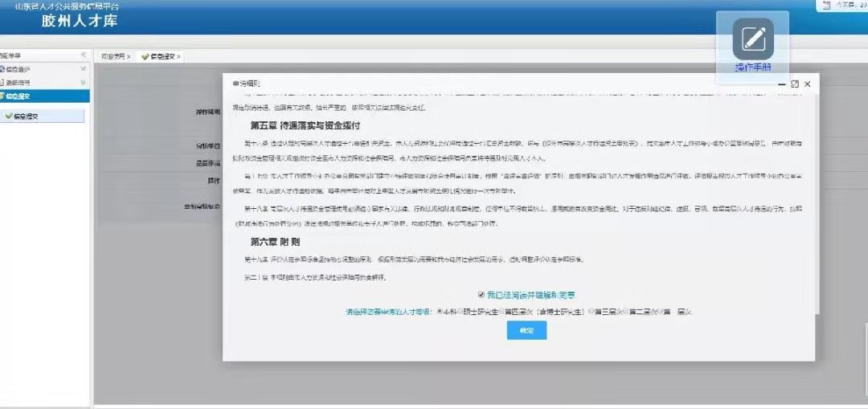
Task: Switch to the 欢迎使用 tab
Action: [x=113, y=56]
